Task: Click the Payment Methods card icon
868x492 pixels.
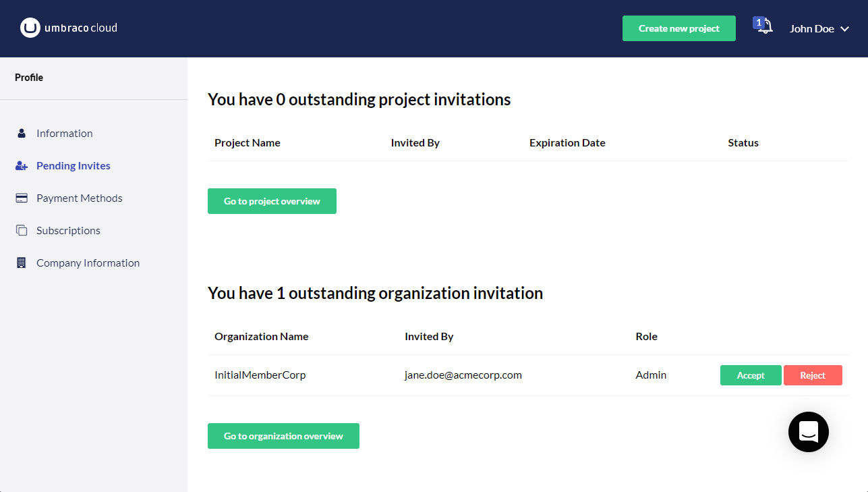Action: coord(21,198)
